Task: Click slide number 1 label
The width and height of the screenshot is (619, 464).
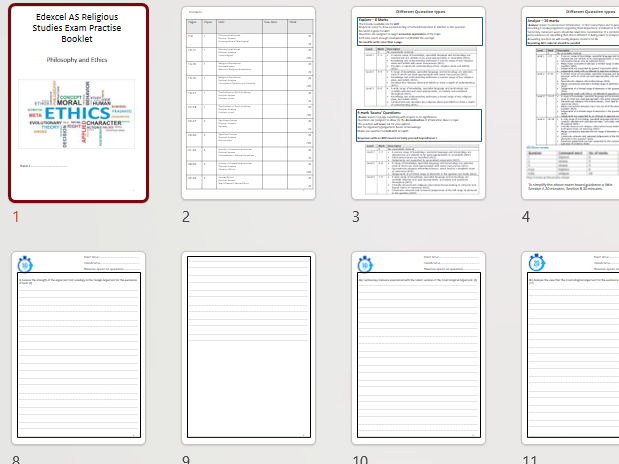Action: coord(16,217)
